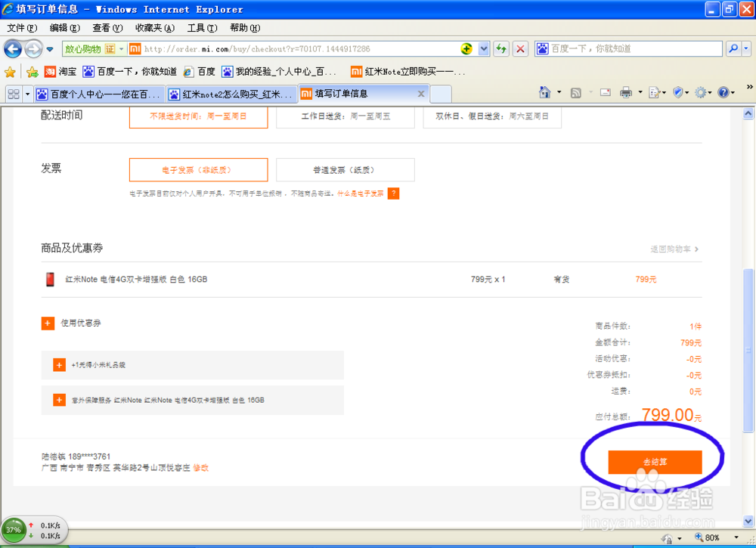The height and width of the screenshot is (548, 756).
Task: Open the 百度 bookmark
Action: point(199,72)
